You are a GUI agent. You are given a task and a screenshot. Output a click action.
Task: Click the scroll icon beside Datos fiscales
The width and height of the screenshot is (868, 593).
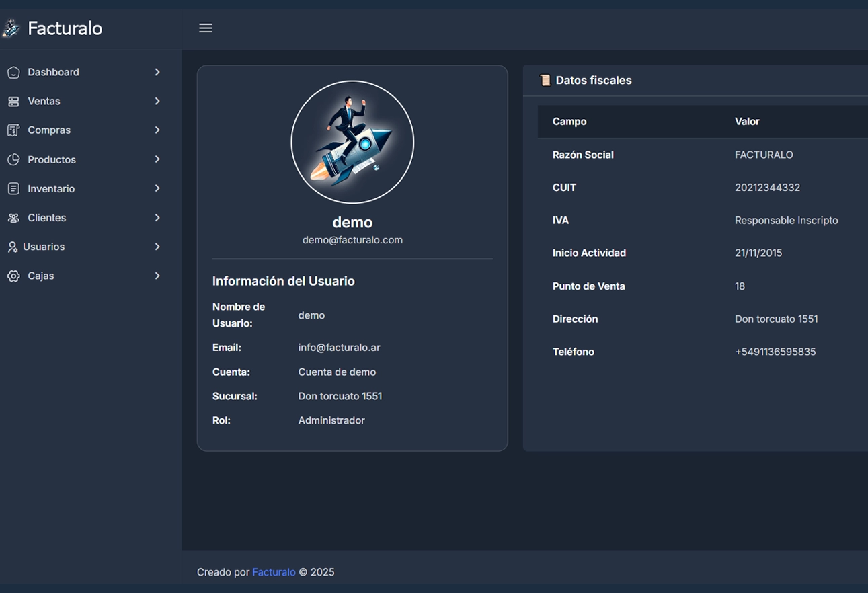544,80
